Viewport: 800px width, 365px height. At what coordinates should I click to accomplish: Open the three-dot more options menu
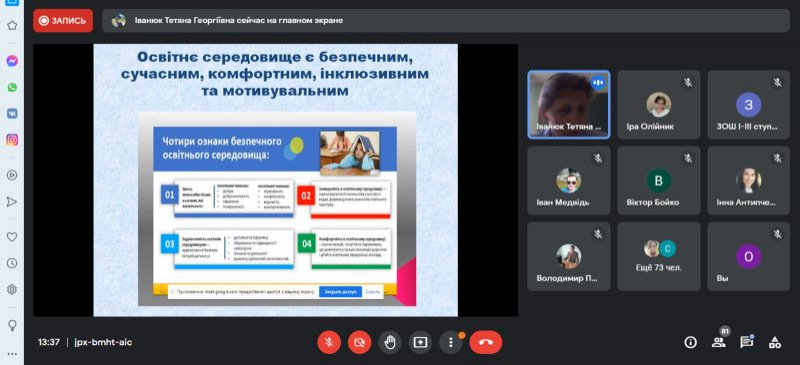[451, 342]
